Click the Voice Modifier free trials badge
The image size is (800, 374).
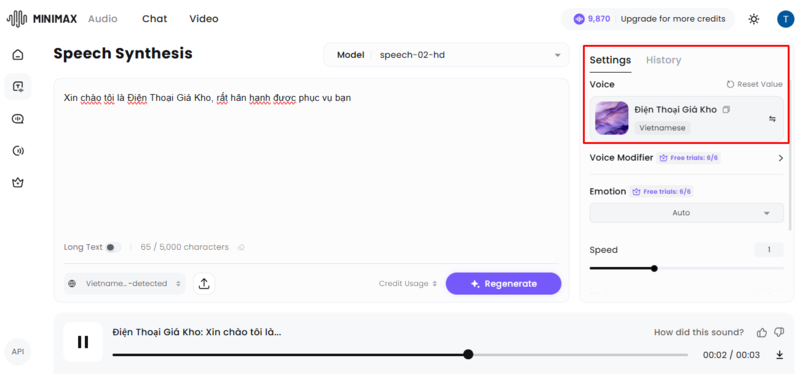(x=689, y=158)
